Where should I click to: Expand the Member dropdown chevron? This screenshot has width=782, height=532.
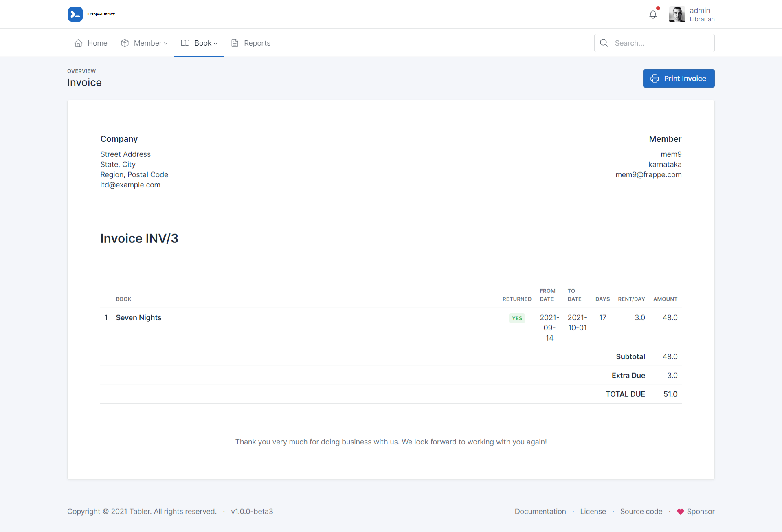[x=166, y=44]
